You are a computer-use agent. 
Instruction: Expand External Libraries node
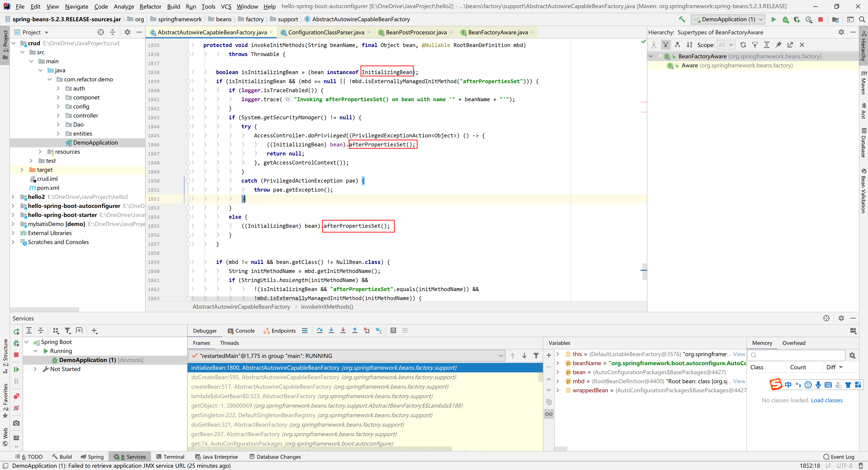(13, 233)
